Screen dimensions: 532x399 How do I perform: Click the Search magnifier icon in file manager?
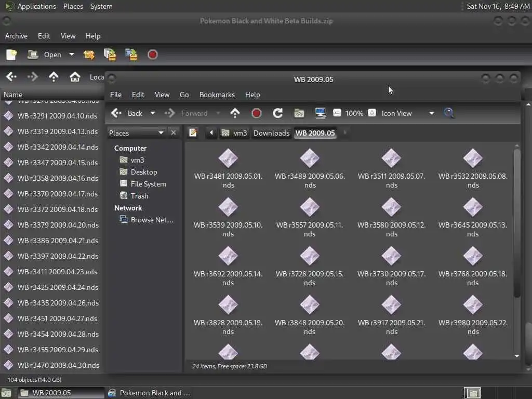pyautogui.click(x=449, y=113)
